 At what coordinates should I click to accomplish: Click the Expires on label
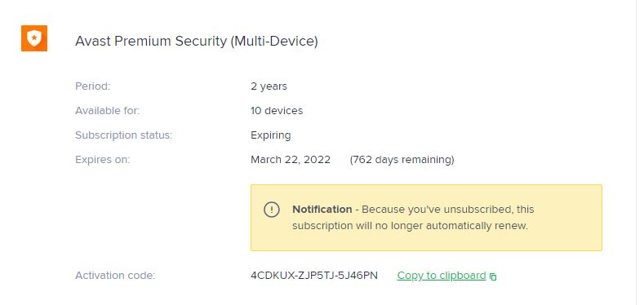[102, 160]
